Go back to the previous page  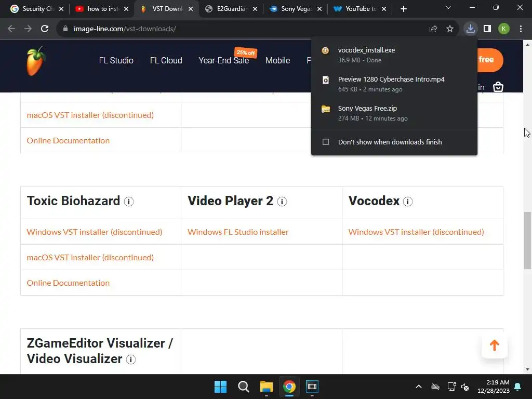click(x=11, y=29)
